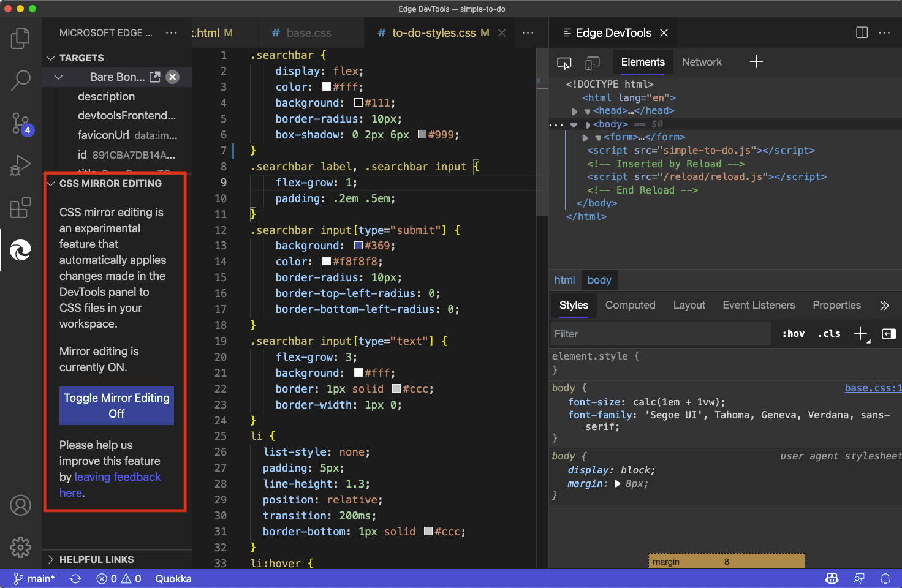902x588 pixels.
Task: Switch to the Computed tab in the Styles pane
Action: [x=630, y=305]
